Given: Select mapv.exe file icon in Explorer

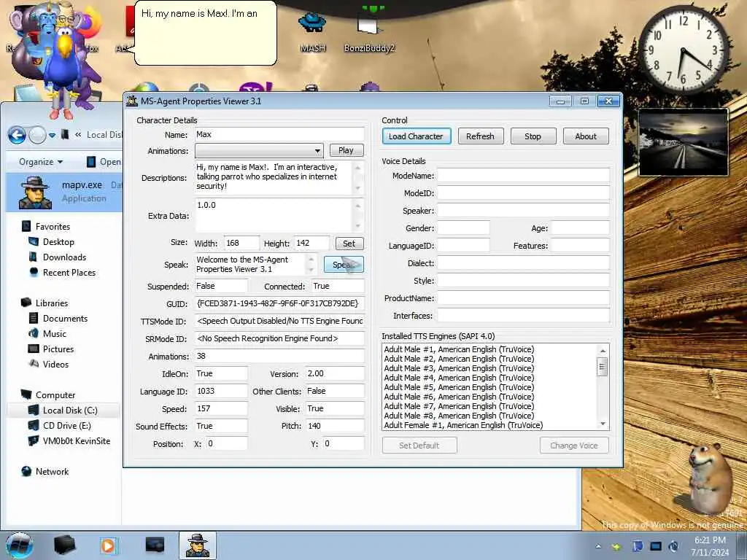Looking at the screenshot, I should click(35, 192).
